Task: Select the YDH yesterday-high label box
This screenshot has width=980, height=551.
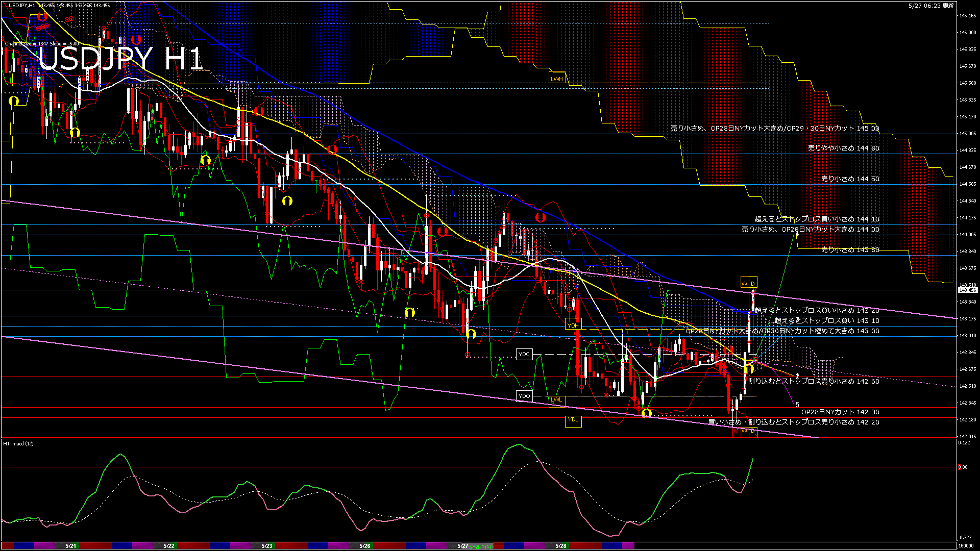Action: point(573,325)
